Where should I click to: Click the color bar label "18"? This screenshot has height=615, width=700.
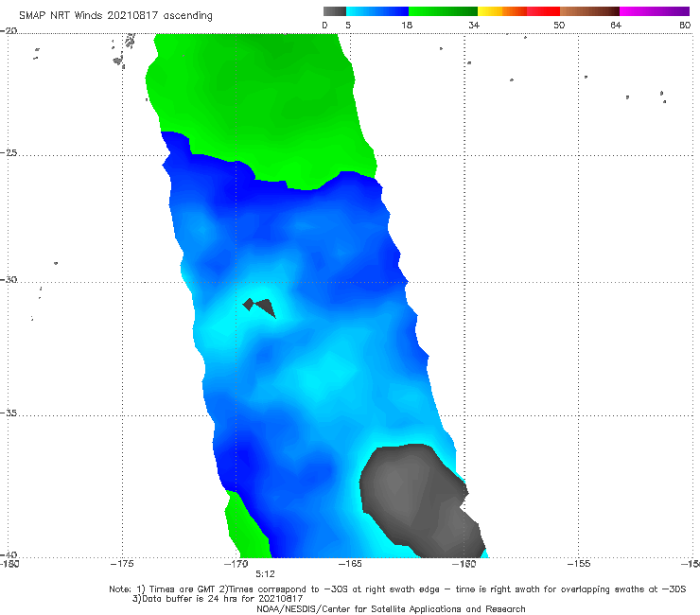(407, 25)
